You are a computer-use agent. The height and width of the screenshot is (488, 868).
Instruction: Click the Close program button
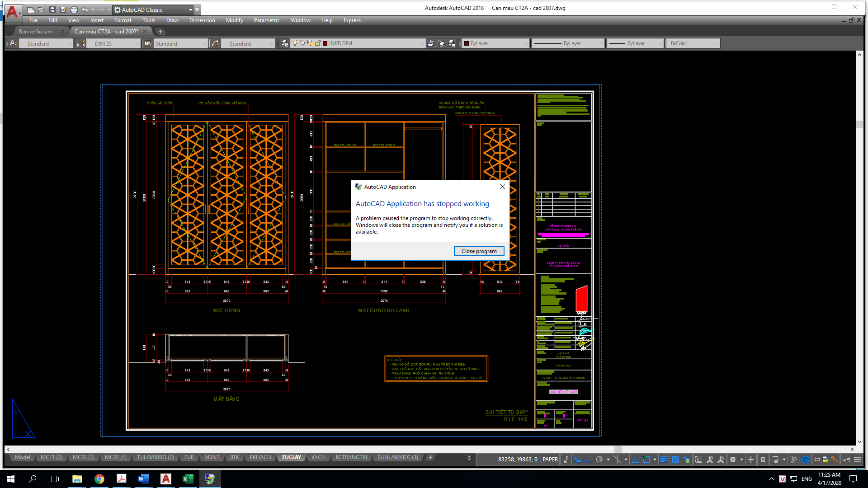tap(479, 251)
